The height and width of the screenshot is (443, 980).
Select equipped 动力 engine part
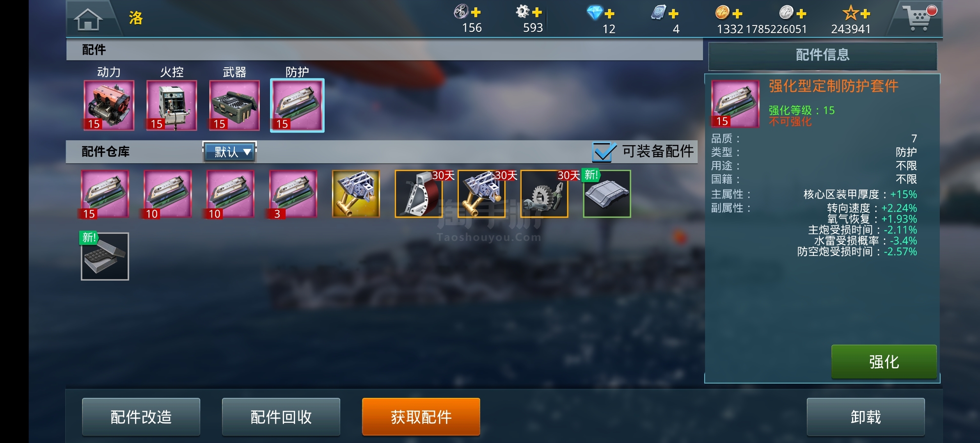point(109,105)
